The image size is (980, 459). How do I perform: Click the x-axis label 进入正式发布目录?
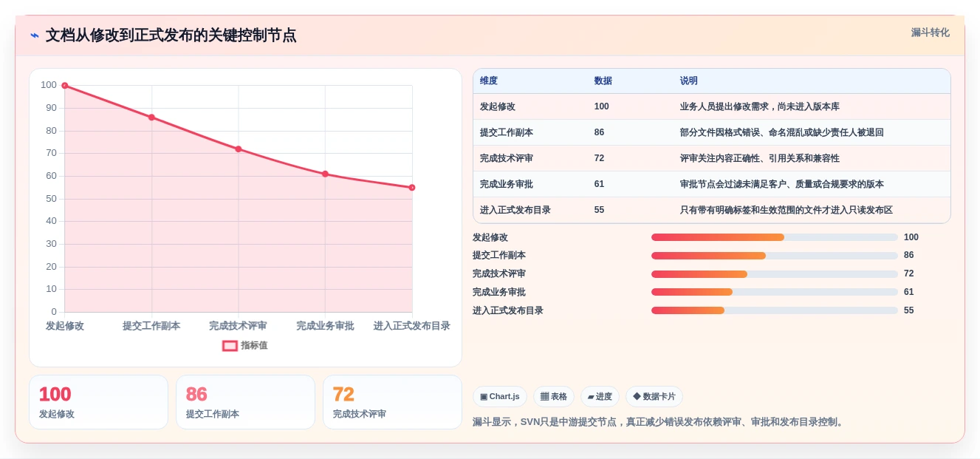[x=411, y=326]
